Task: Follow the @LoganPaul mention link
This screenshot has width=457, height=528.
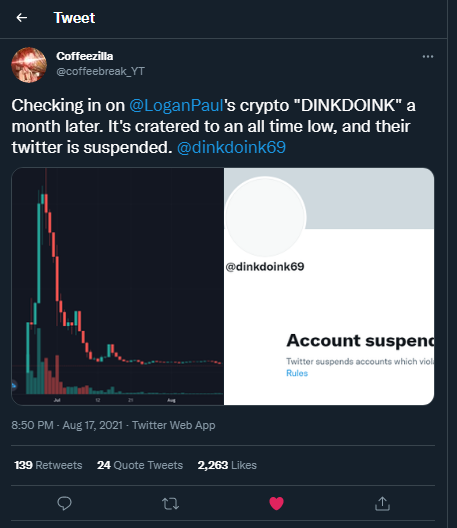Action: tap(176, 105)
